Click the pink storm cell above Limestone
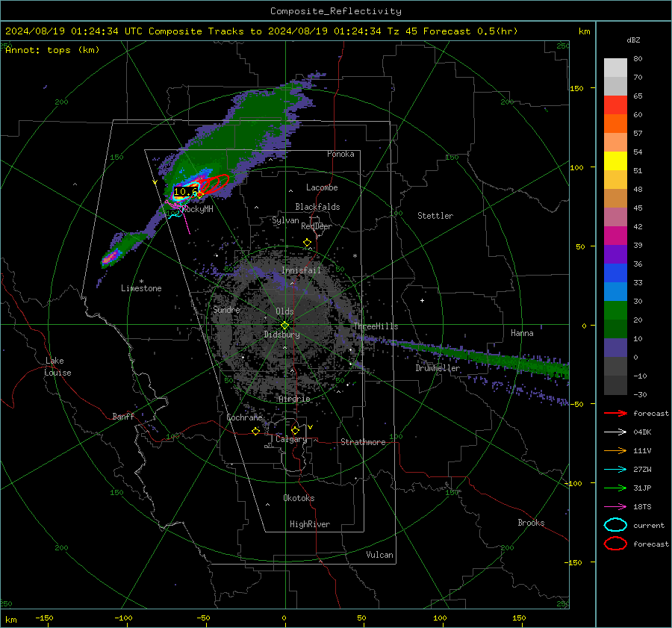Screen dimensions: 672x628 [x=111, y=257]
